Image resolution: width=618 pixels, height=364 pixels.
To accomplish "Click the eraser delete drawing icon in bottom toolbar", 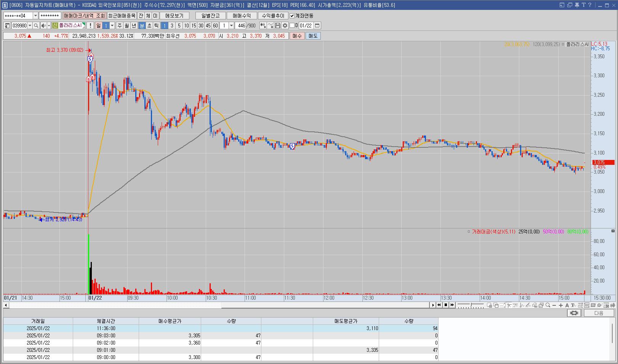I will (535, 305).
